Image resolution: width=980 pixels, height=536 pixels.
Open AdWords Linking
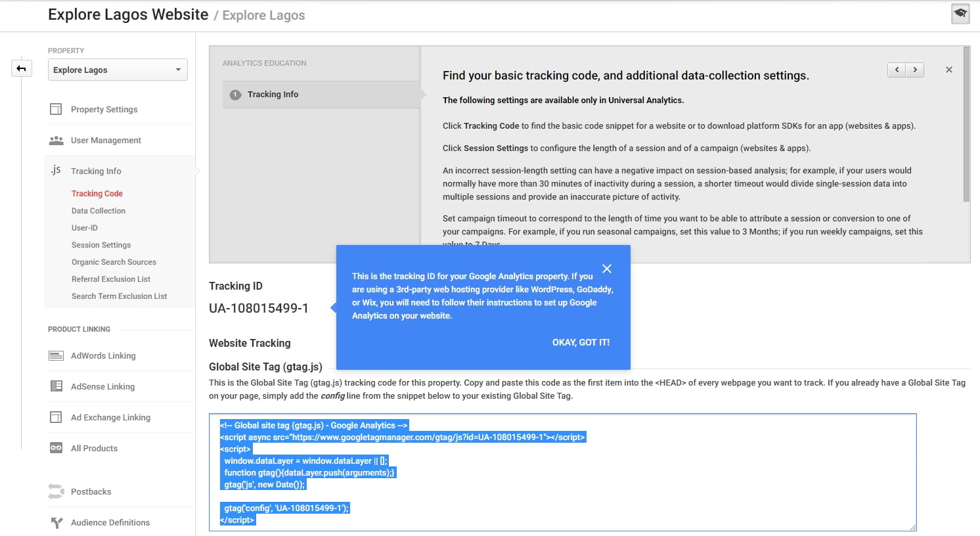pos(103,355)
